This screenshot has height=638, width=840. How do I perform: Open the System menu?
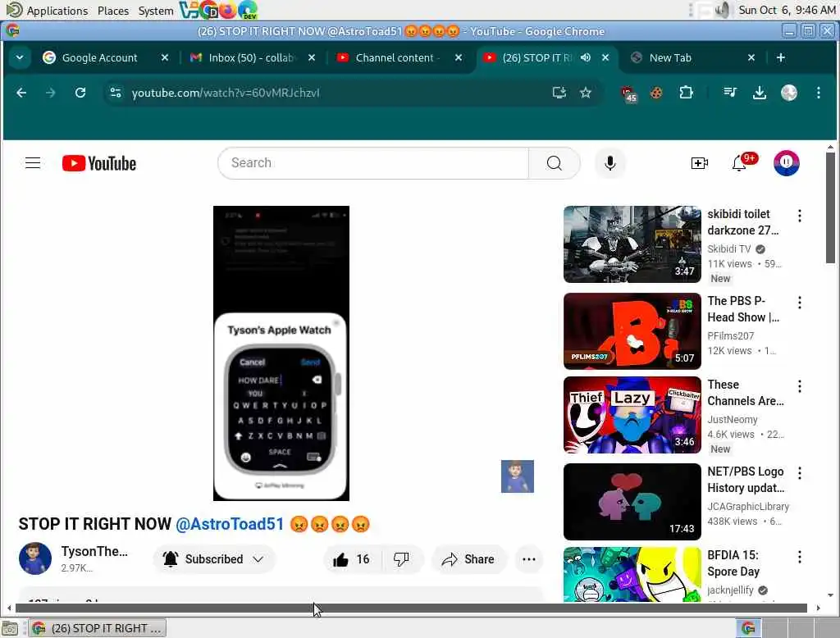click(155, 11)
